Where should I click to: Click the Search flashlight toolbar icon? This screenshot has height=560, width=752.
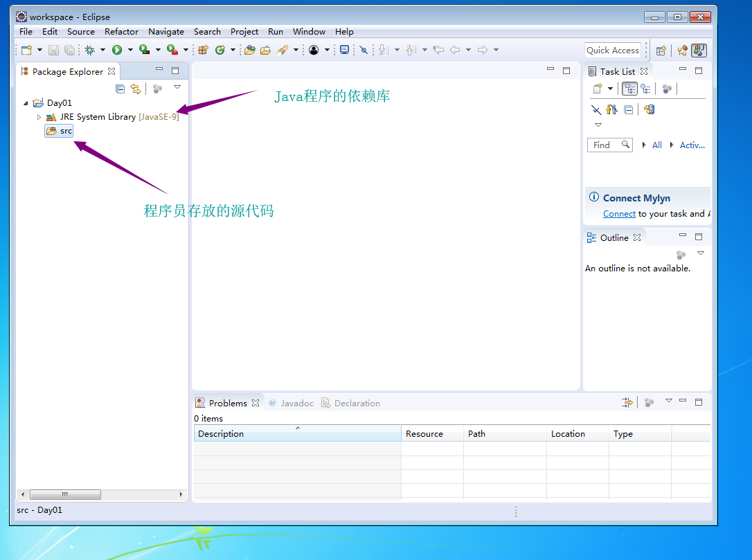point(283,50)
